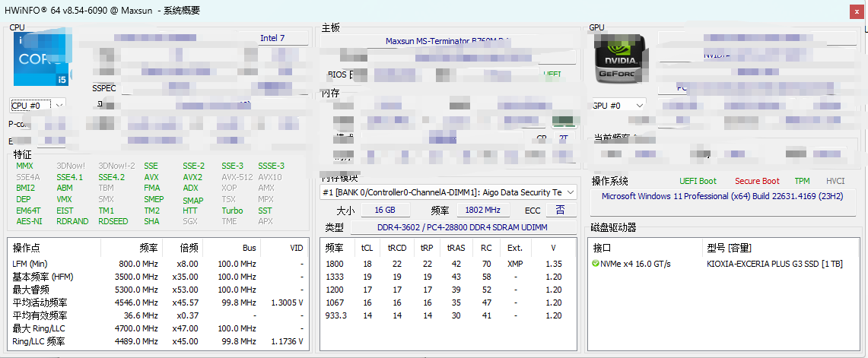Select the 933.3 memory timing row

click(448, 315)
